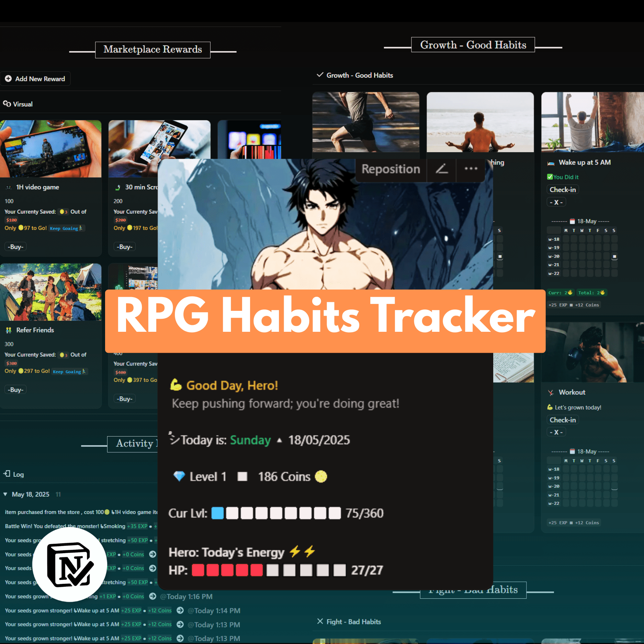Click the Workout habit icon
Screen dimensions: 644x644
pos(551,393)
